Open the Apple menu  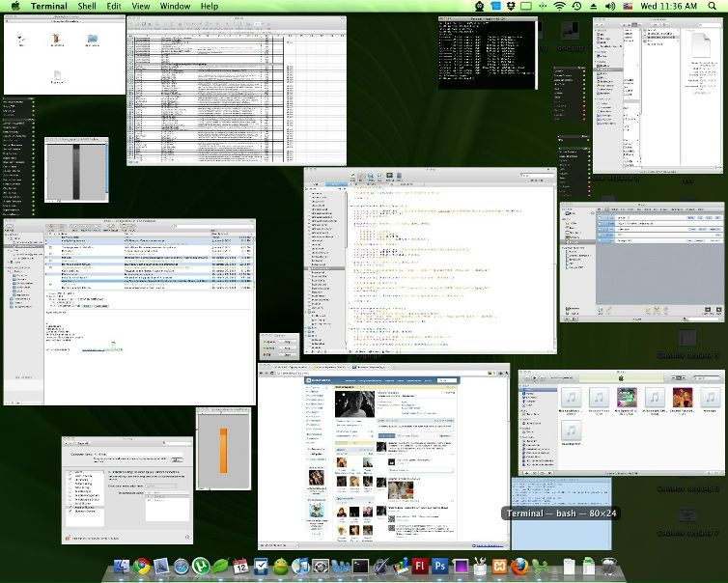click(x=14, y=6)
